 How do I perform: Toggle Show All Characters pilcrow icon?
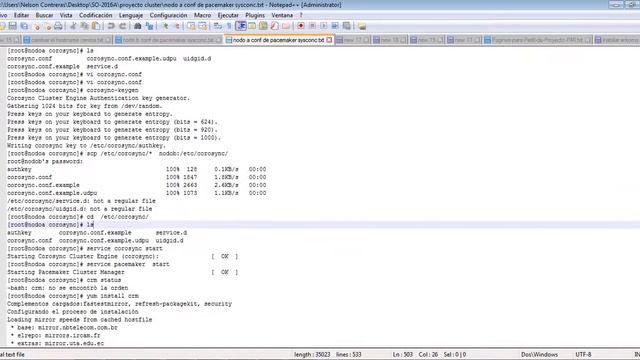(229, 26)
